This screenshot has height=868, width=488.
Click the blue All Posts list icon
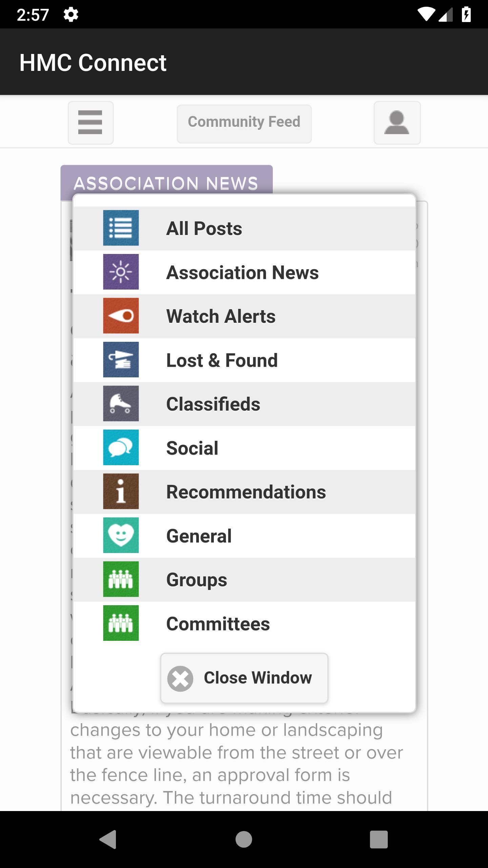(121, 228)
